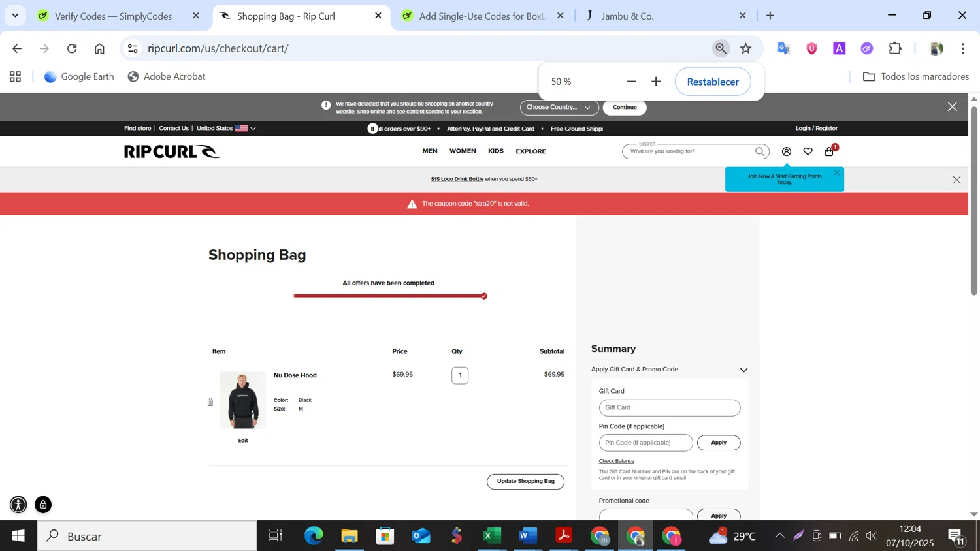Screen dimensions: 980x551
Task: Open Todos los marcadores folder
Action: tap(915, 77)
